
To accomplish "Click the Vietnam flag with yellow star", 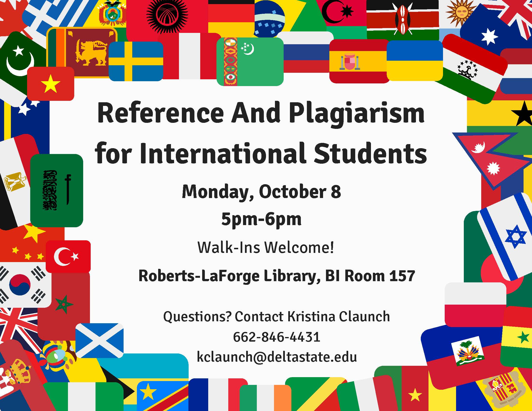I will (x=51, y=84).
